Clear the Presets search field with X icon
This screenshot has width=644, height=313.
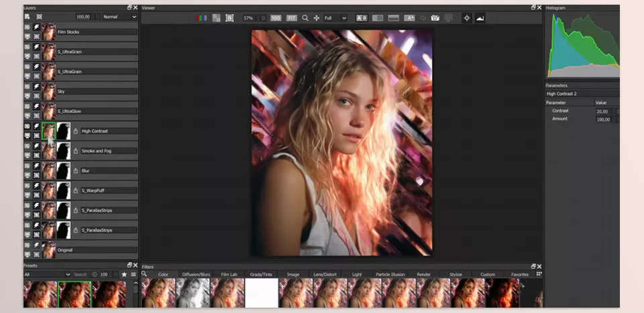coord(95,274)
